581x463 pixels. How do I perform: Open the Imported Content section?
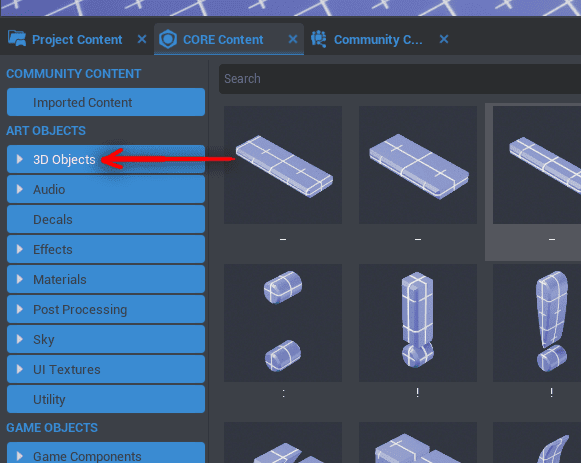coord(106,102)
